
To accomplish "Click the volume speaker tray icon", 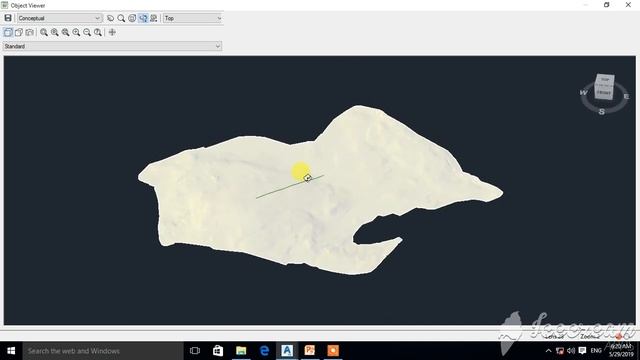I will pyautogui.click(x=571, y=351).
